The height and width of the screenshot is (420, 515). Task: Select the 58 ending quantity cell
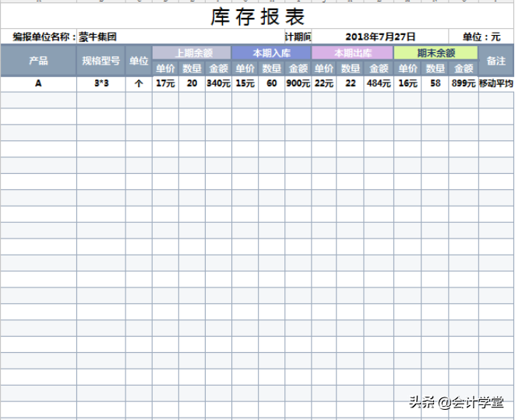pos(435,83)
